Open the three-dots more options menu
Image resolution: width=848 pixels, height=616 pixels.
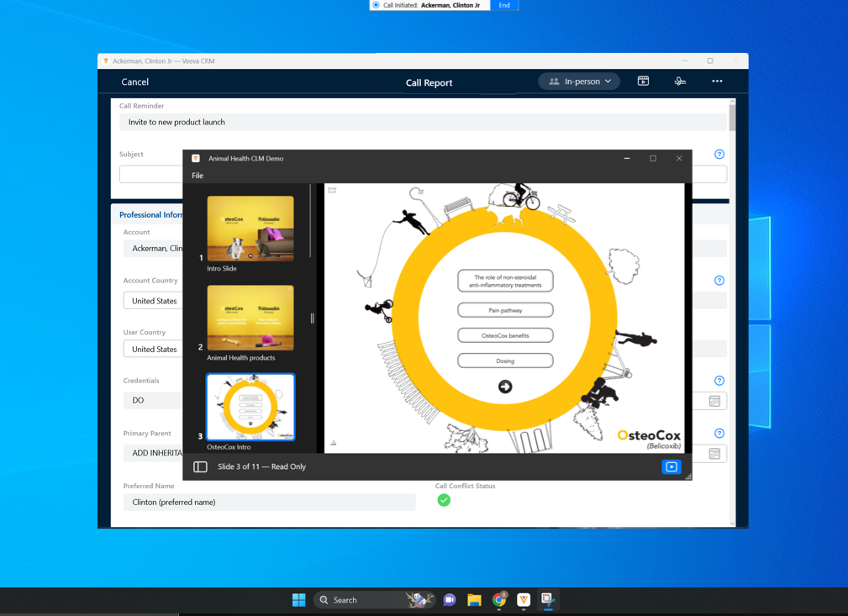(x=717, y=82)
